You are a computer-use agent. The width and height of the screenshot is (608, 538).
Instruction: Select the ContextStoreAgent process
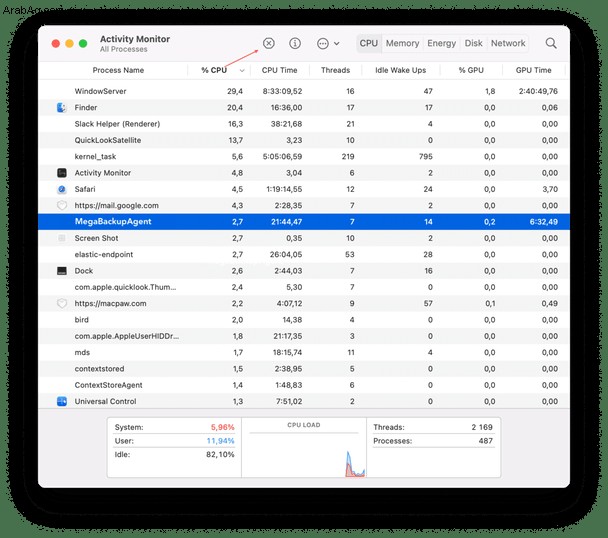[304, 385]
